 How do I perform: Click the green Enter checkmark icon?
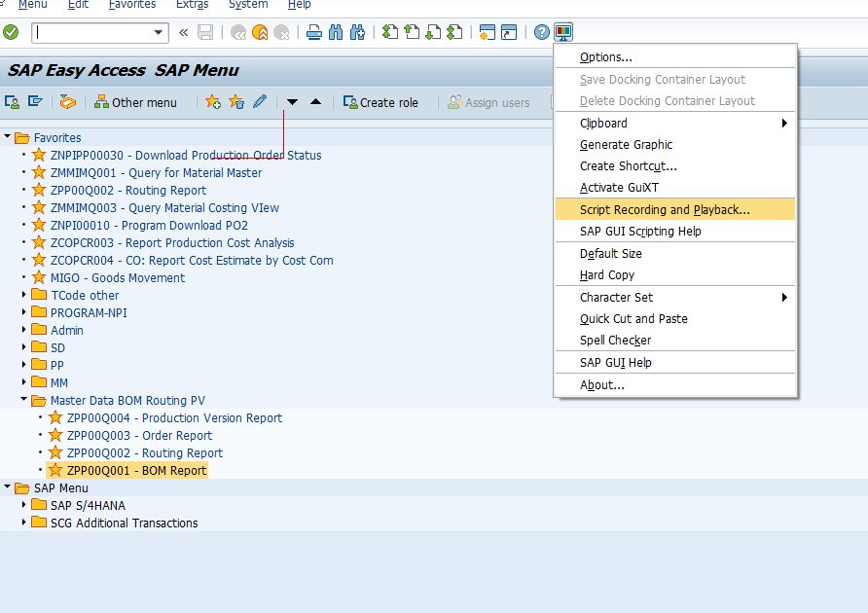pyautogui.click(x=11, y=33)
